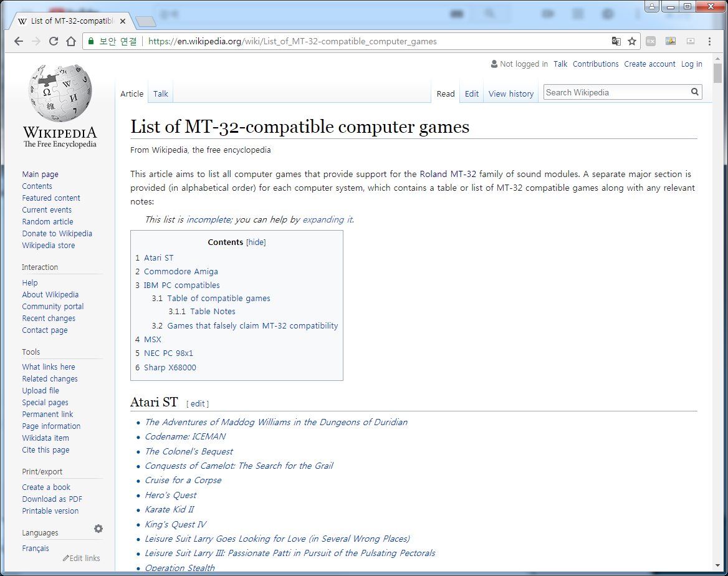Open the browser home page icon

coord(71,41)
